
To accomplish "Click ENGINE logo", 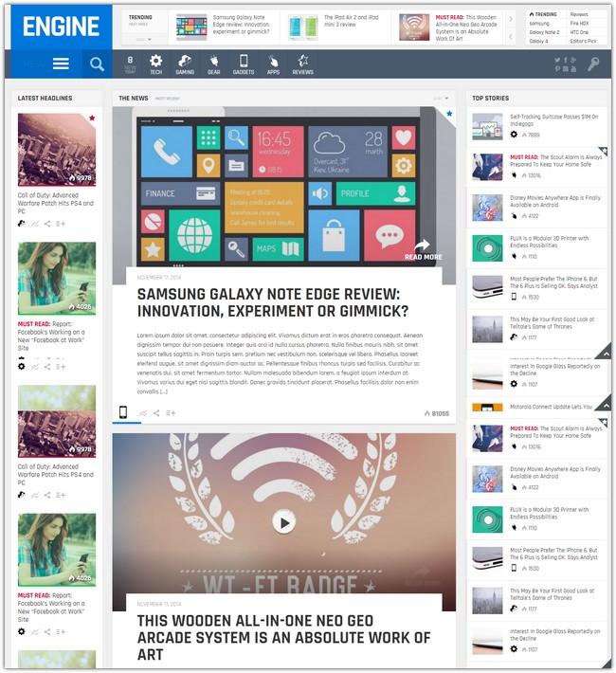I will [61, 27].
